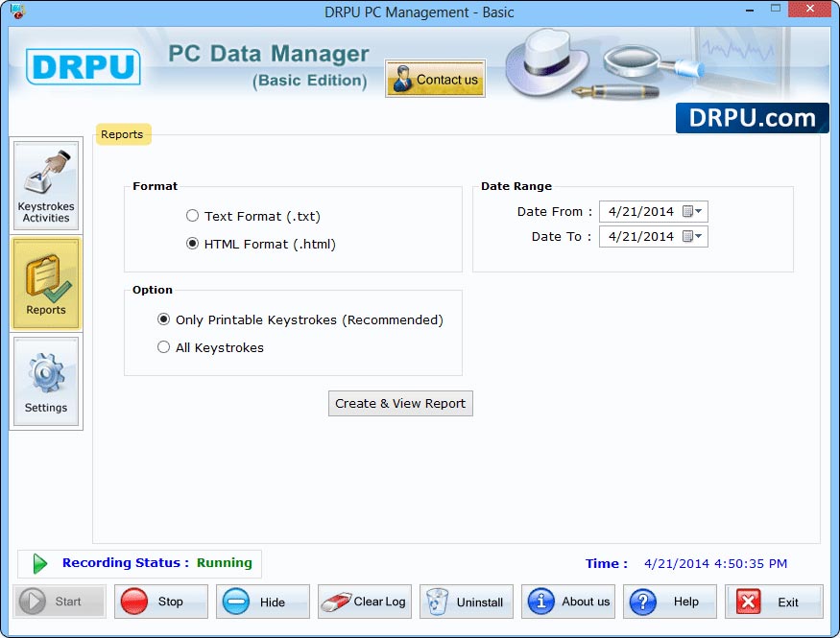
Task: Close the window with red X
Action: [809, 9]
